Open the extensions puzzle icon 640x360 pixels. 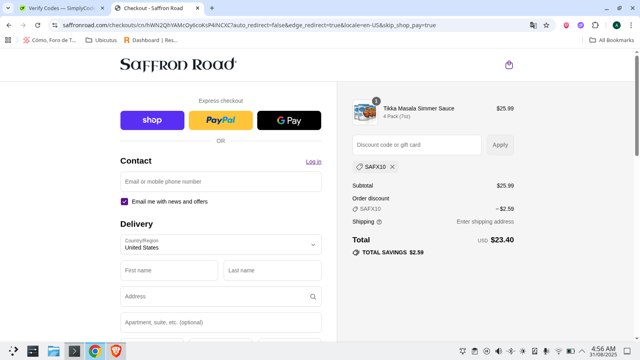595,25
